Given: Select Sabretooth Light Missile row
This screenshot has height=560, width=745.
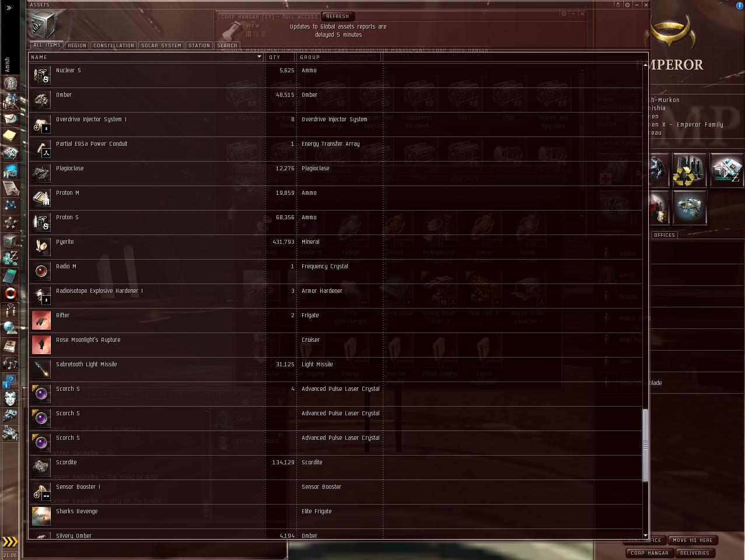Looking at the screenshot, I should [335, 369].
